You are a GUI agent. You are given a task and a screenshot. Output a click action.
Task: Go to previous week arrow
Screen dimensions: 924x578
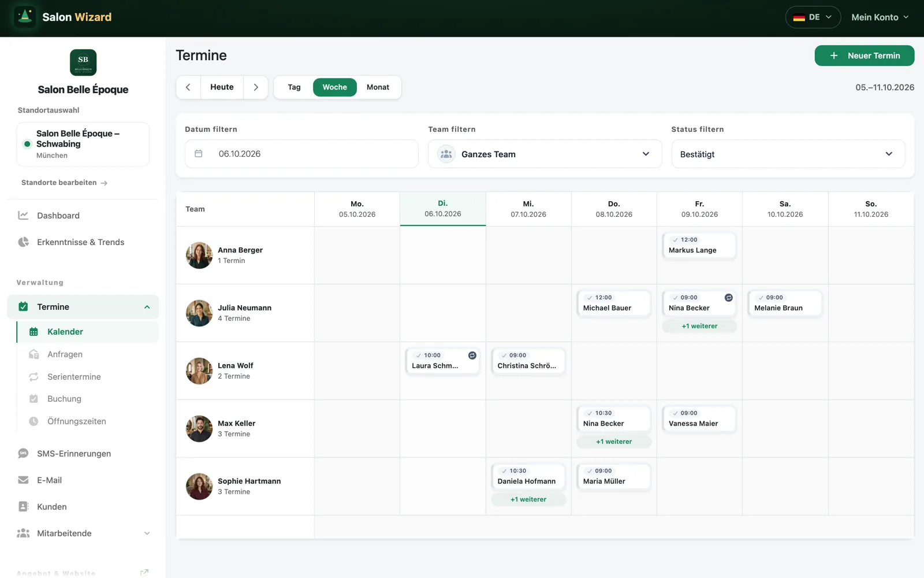[x=188, y=87]
